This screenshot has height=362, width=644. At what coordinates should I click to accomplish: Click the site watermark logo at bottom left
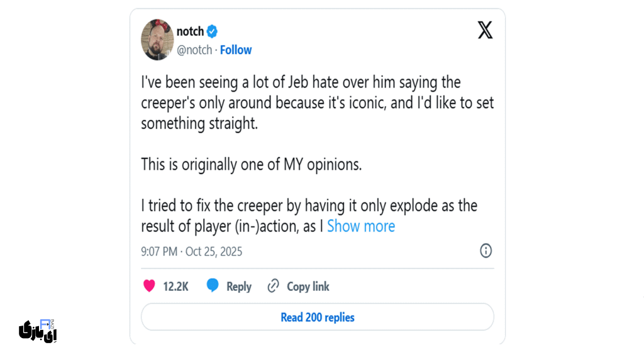pyautogui.click(x=38, y=329)
